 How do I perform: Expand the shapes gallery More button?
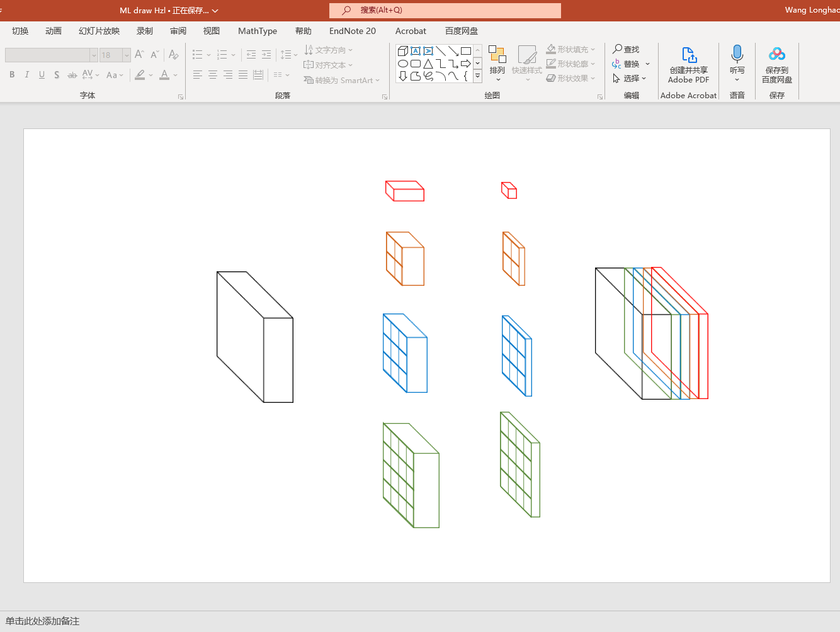(478, 76)
